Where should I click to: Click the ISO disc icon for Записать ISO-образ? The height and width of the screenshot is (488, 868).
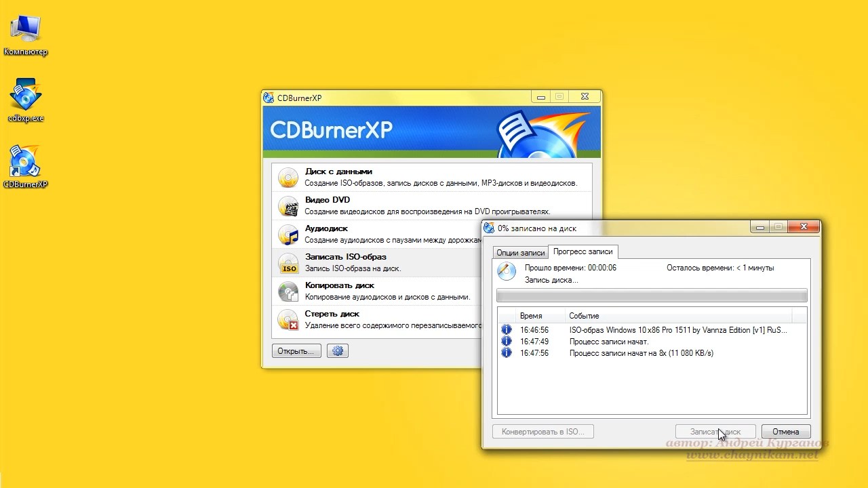(288, 263)
